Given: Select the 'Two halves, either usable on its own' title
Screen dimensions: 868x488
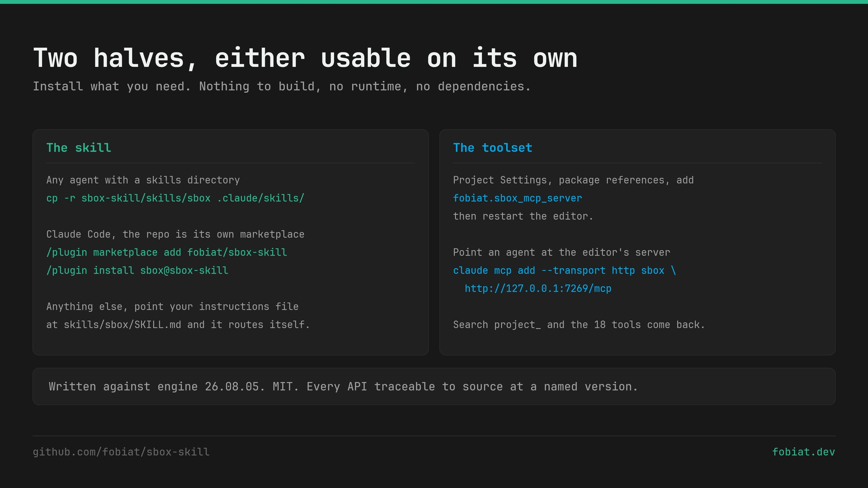Looking at the screenshot, I should point(305,58).
